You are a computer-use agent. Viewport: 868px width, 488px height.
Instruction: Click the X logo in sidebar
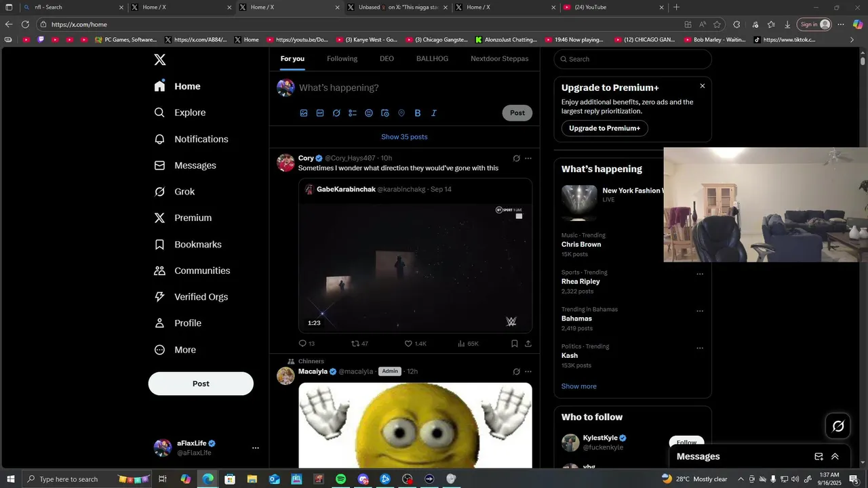click(x=160, y=60)
